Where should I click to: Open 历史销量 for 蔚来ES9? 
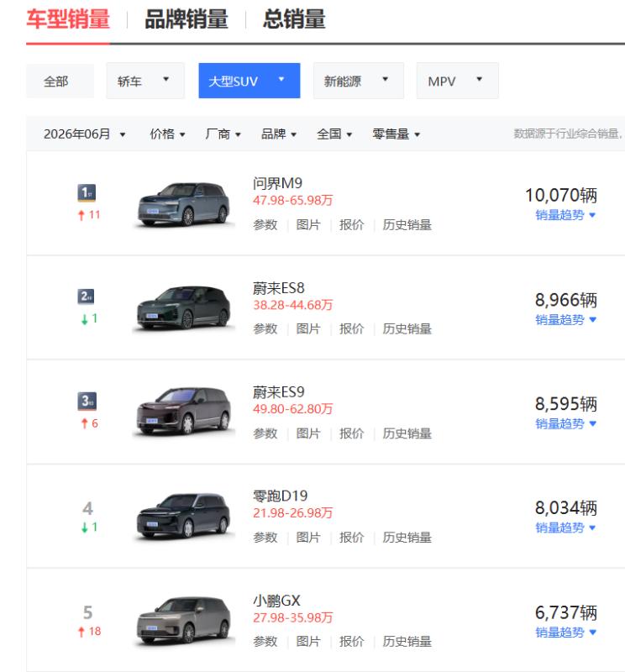407,433
